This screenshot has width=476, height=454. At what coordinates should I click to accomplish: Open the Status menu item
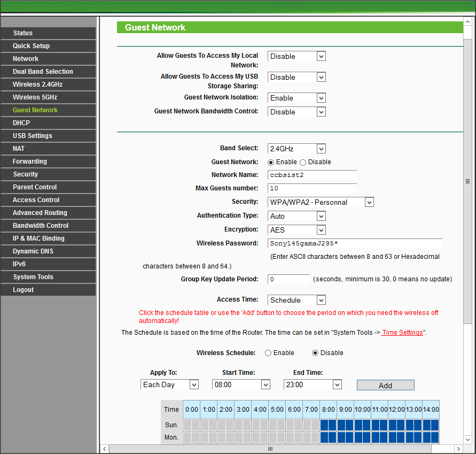pyautogui.click(x=23, y=33)
